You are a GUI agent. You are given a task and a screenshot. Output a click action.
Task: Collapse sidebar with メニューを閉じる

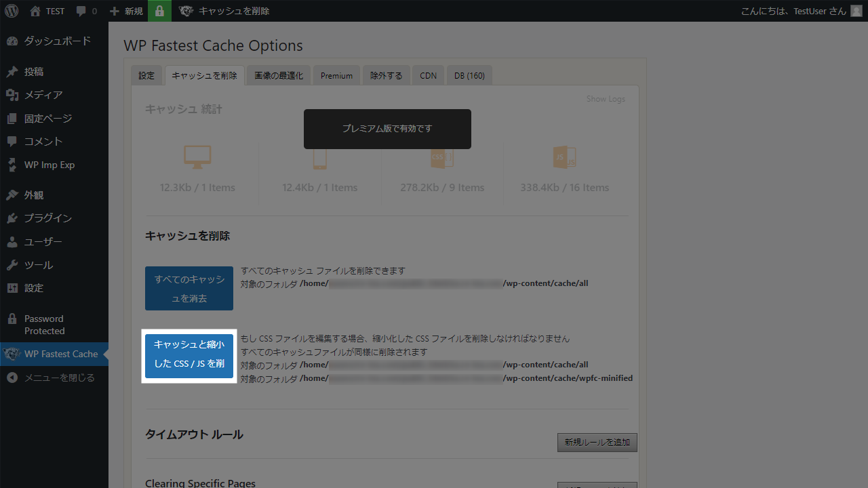coord(54,378)
